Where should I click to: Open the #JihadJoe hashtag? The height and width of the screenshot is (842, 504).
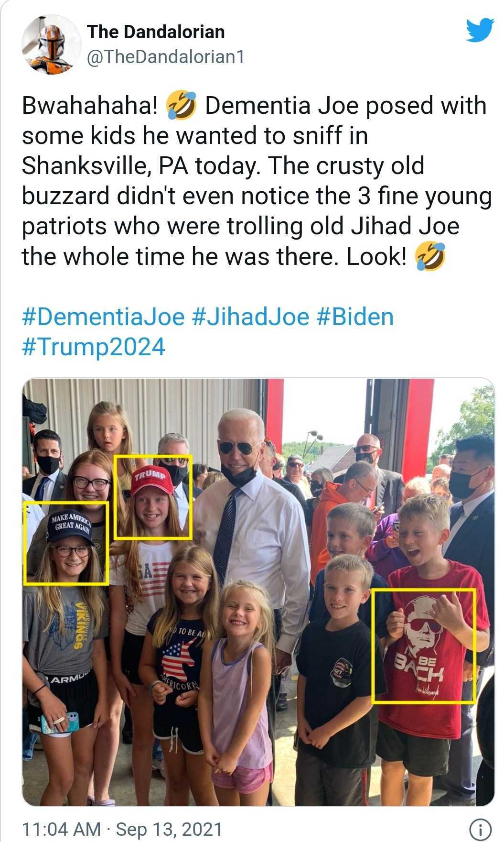pos(250,317)
